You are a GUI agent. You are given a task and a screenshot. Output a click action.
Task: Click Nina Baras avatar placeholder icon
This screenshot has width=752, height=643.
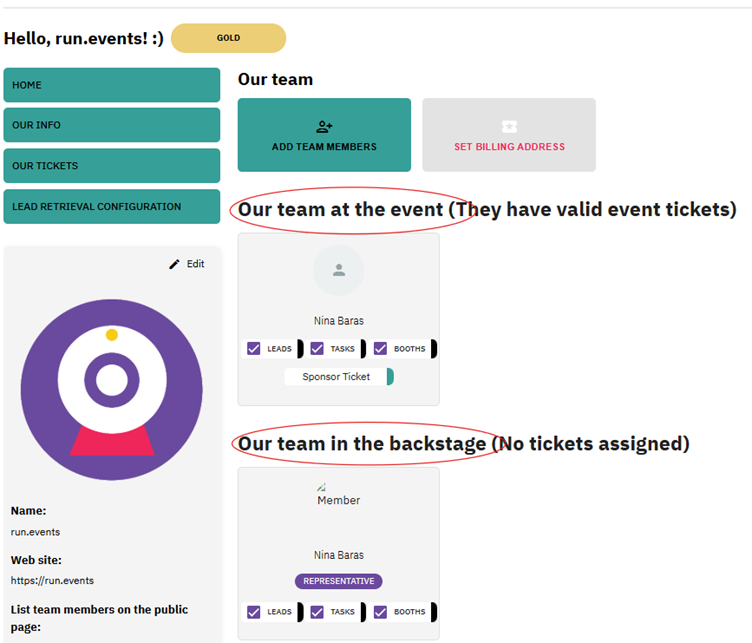coord(338,270)
